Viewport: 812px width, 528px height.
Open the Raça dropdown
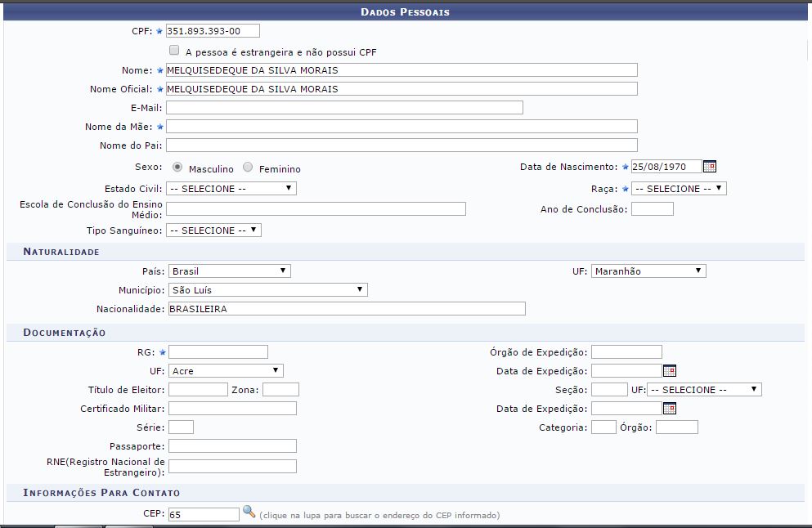(x=678, y=189)
